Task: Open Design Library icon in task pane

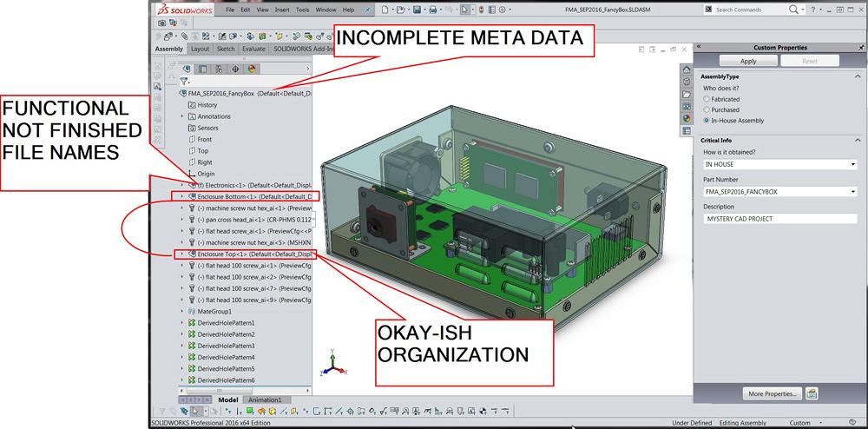Action: (687, 82)
